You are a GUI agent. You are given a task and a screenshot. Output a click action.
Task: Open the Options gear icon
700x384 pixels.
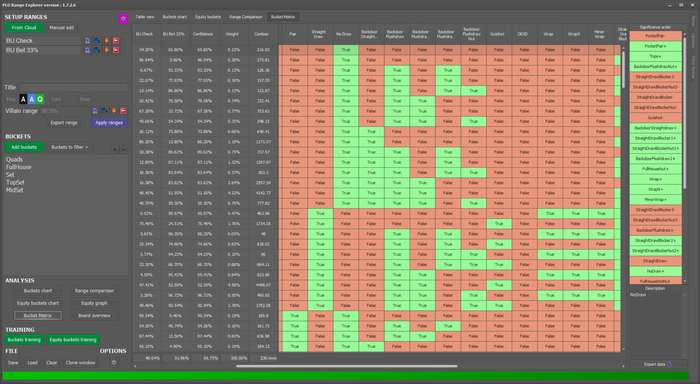(x=114, y=363)
